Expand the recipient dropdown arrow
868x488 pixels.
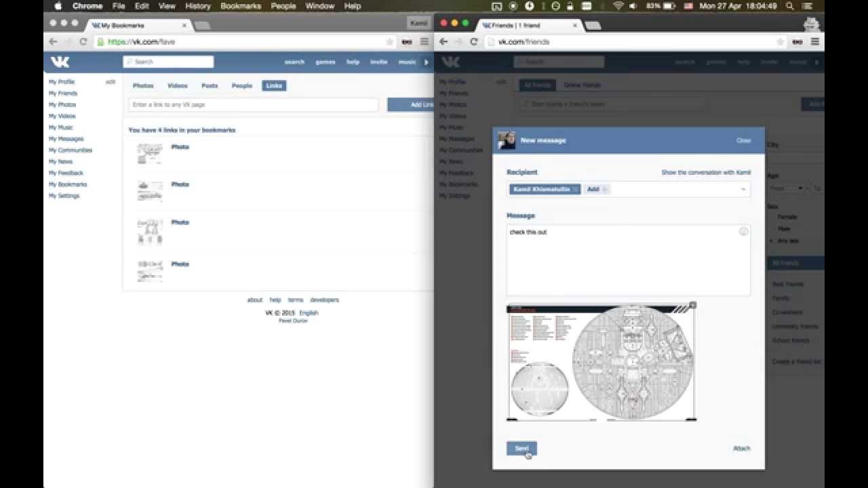tap(743, 189)
